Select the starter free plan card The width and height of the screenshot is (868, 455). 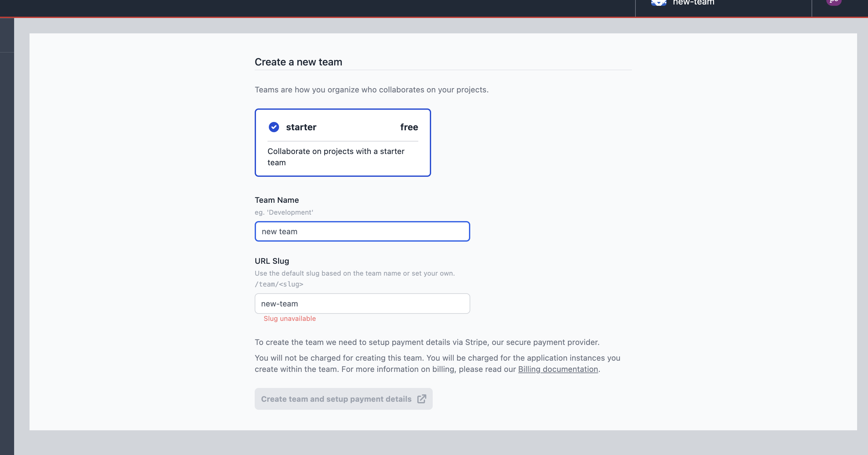342,142
